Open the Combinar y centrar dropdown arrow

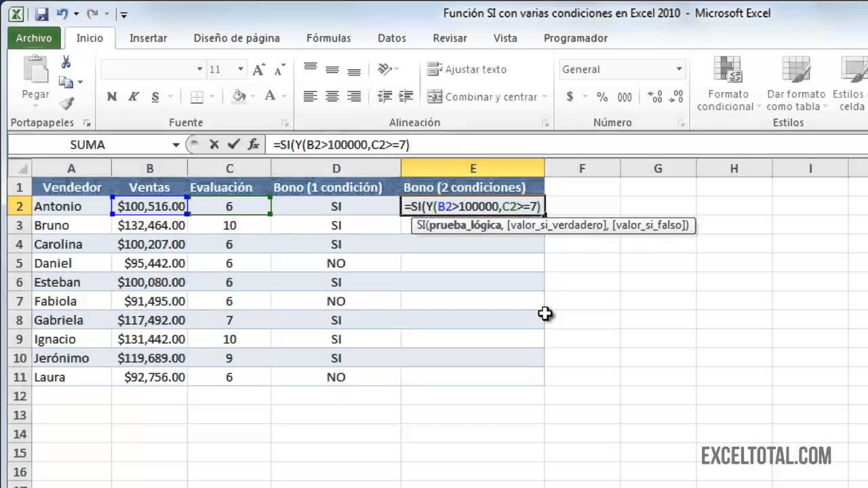544,97
